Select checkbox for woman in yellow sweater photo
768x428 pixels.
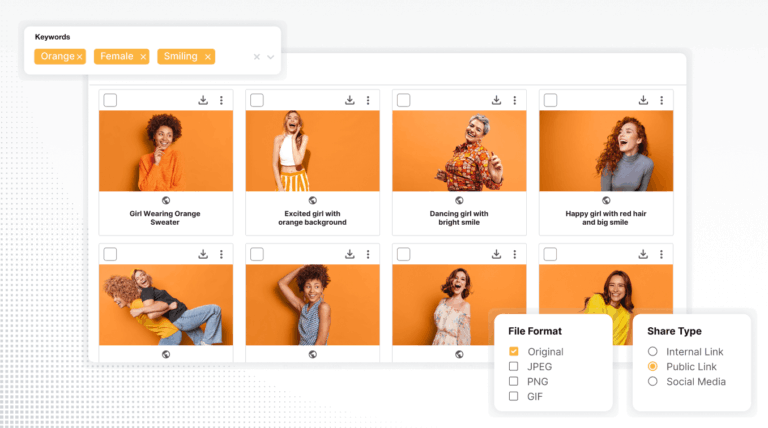(551, 254)
